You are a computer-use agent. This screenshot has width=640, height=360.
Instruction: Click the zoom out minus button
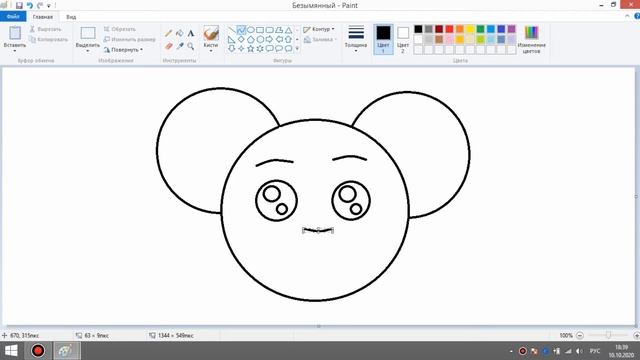[x=580, y=336]
